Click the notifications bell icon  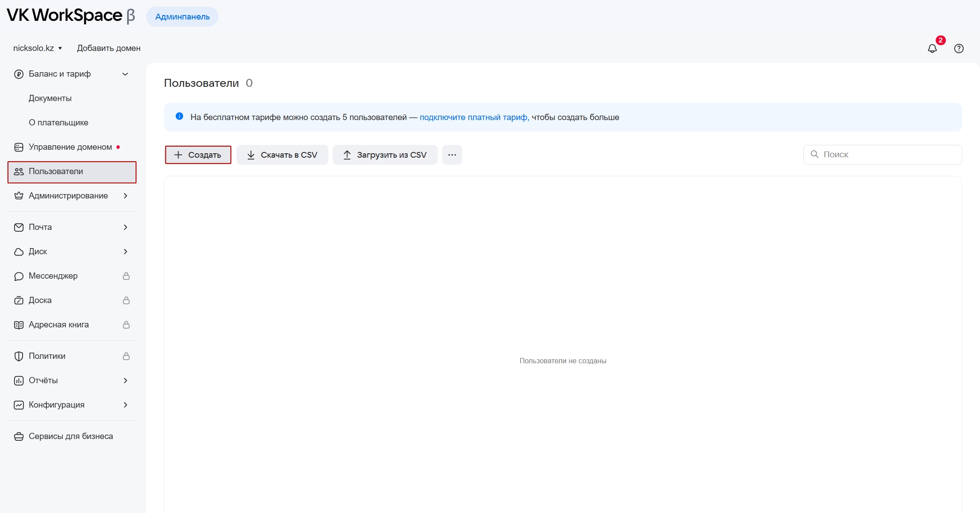[932, 49]
